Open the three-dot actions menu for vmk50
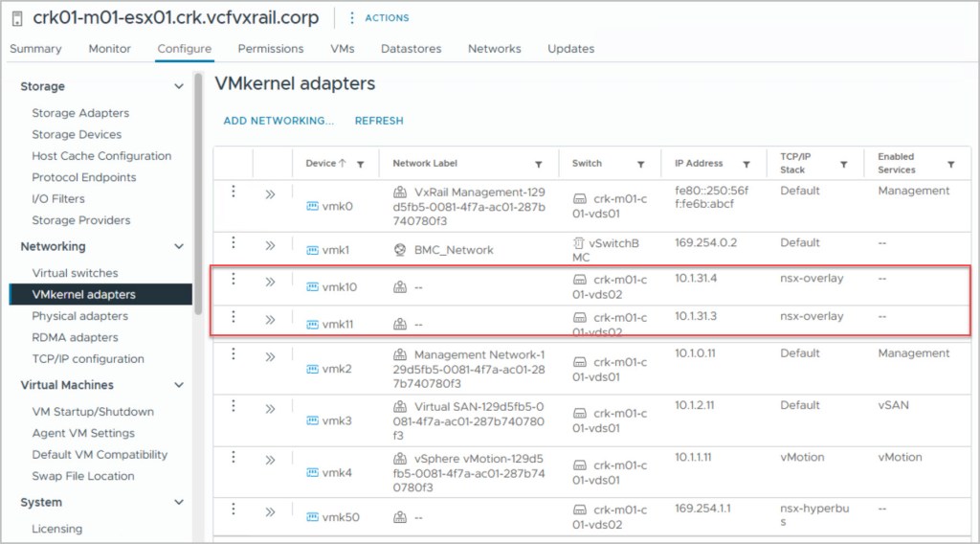 [x=234, y=509]
